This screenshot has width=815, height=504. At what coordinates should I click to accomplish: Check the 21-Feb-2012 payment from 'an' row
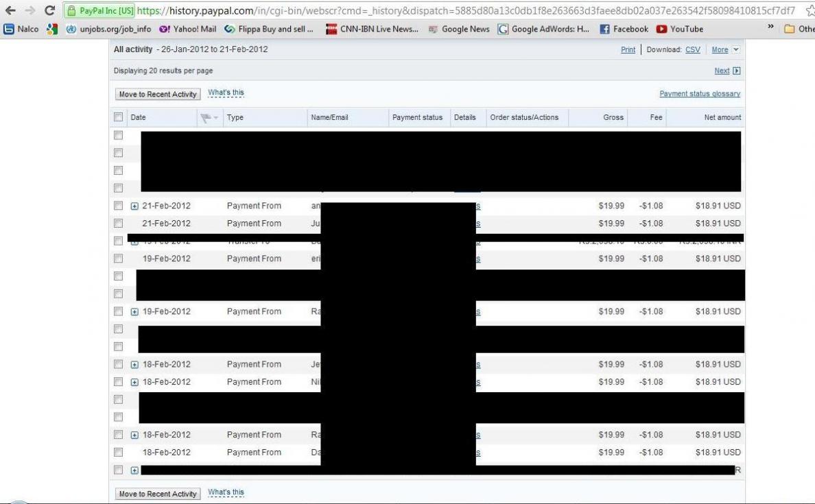click(x=119, y=206)
